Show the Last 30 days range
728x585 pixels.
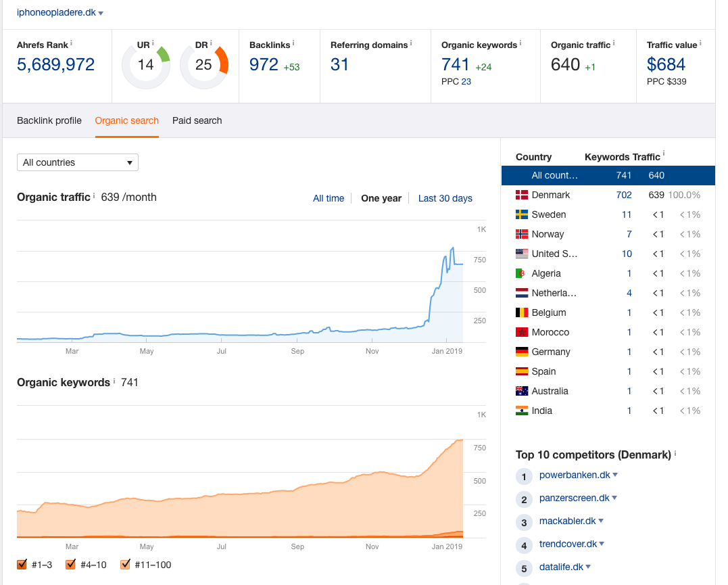[445, 198]
